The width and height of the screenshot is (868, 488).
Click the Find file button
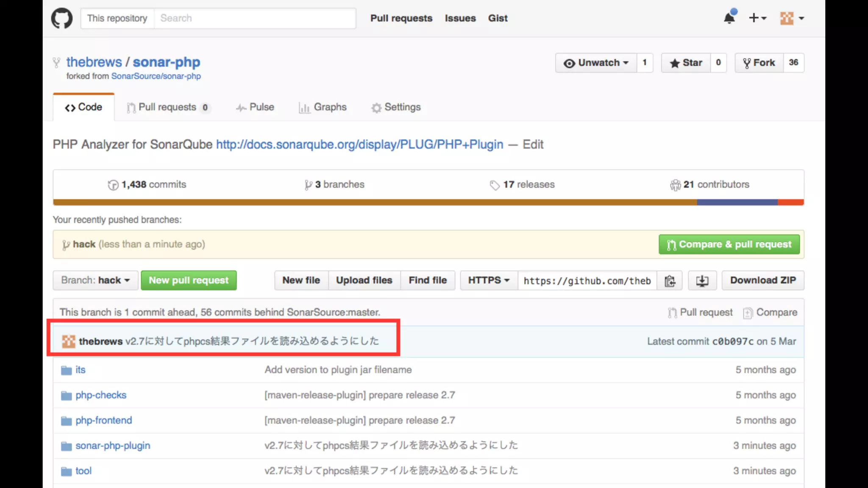pos(428,280)
